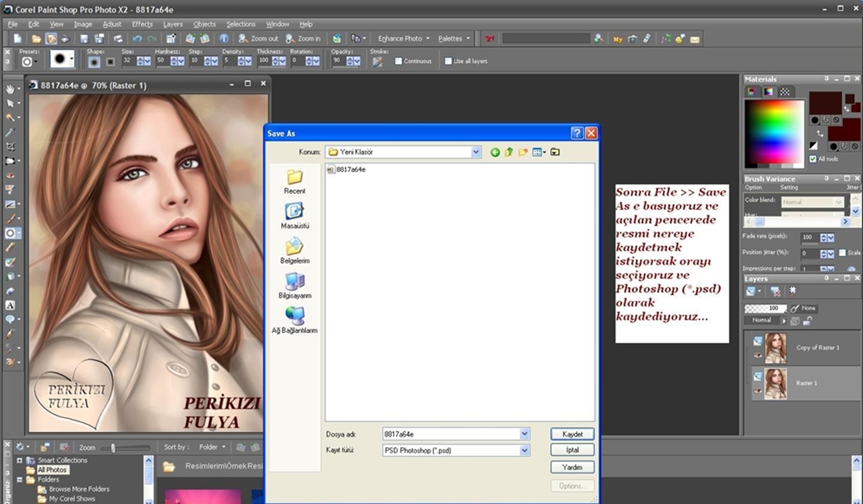The width and height of the screenshot is (863, 504).
Task: Click the Kaydet button
Action: coord(572,434)
